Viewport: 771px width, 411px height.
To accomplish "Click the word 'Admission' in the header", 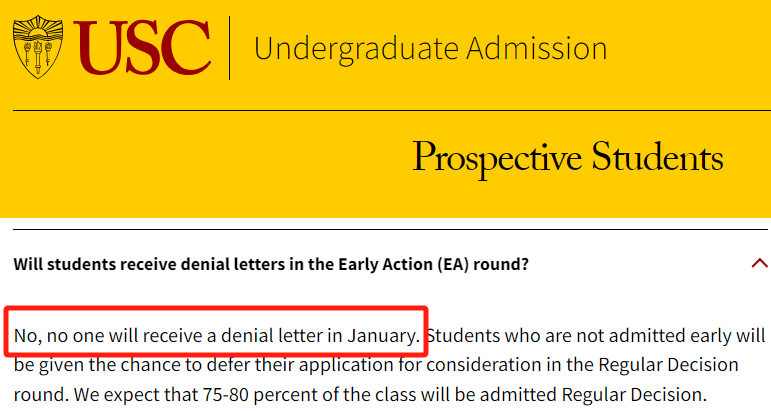I will (x=536, y=48).
